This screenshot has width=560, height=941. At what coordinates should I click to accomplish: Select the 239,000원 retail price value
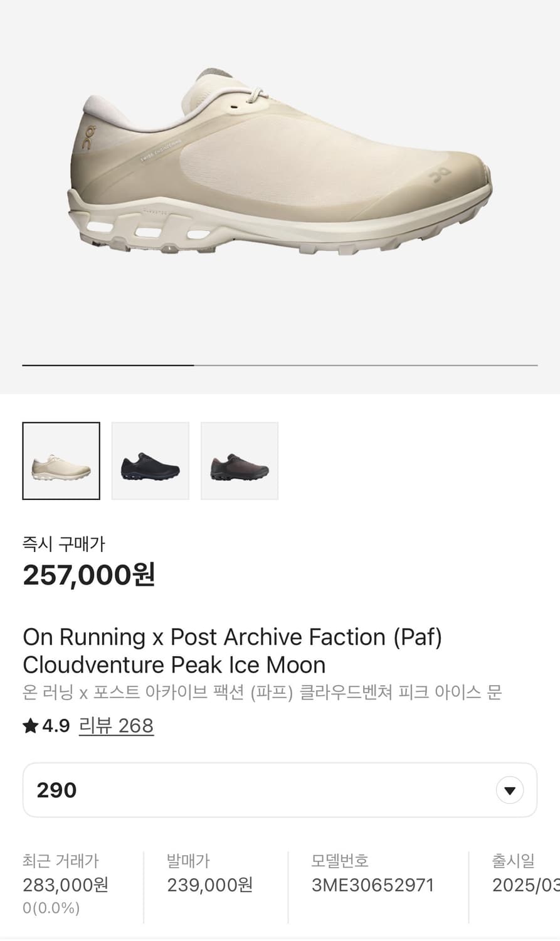209,885
